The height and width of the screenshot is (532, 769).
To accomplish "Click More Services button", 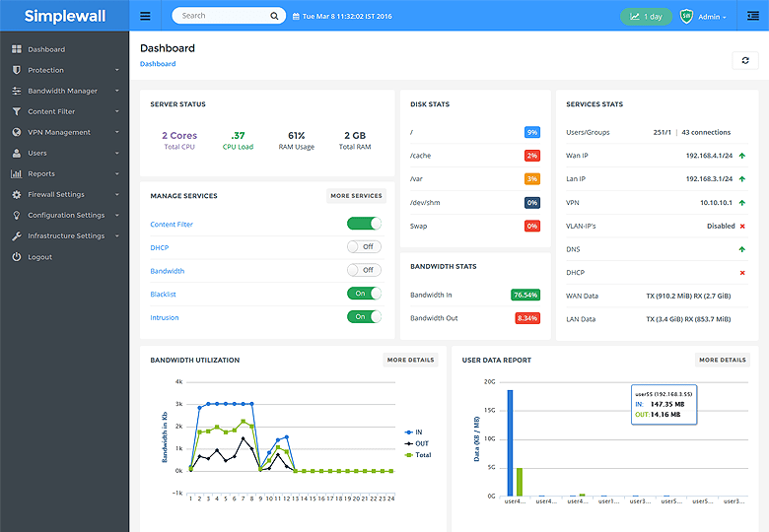I will pyautogui.click(x=356, y=196).
